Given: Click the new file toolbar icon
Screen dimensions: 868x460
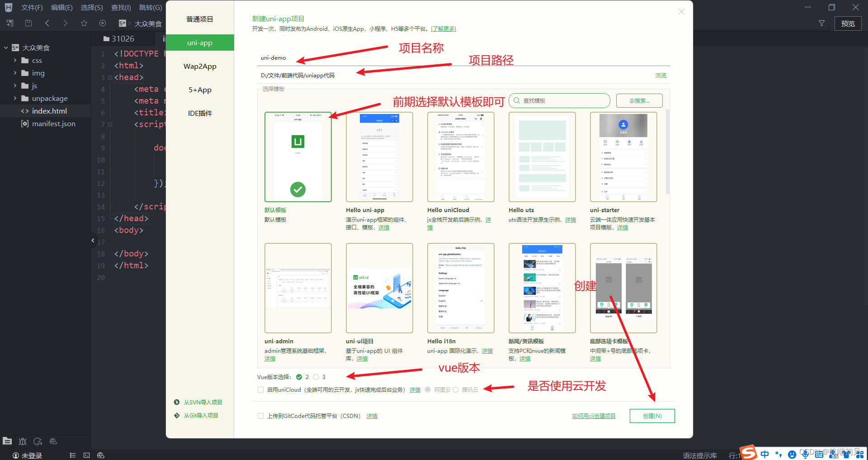Looking at the screenshot, I should pyautogui.click(x=10, y=23).
